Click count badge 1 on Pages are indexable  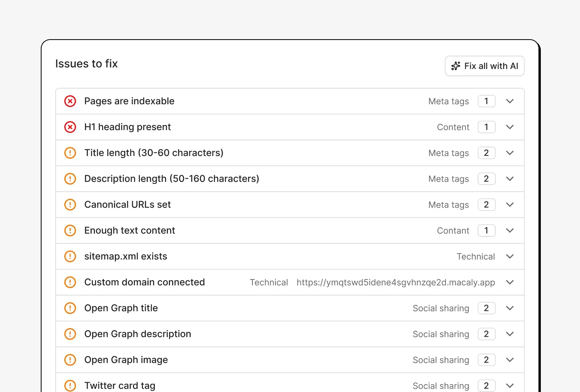pyautogui.click(x=487, y=101)
